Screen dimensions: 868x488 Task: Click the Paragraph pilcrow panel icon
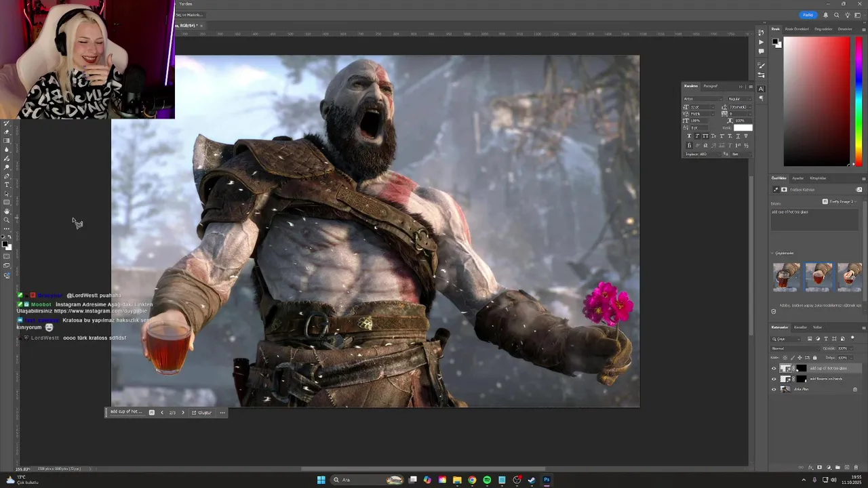pos(762,98)
